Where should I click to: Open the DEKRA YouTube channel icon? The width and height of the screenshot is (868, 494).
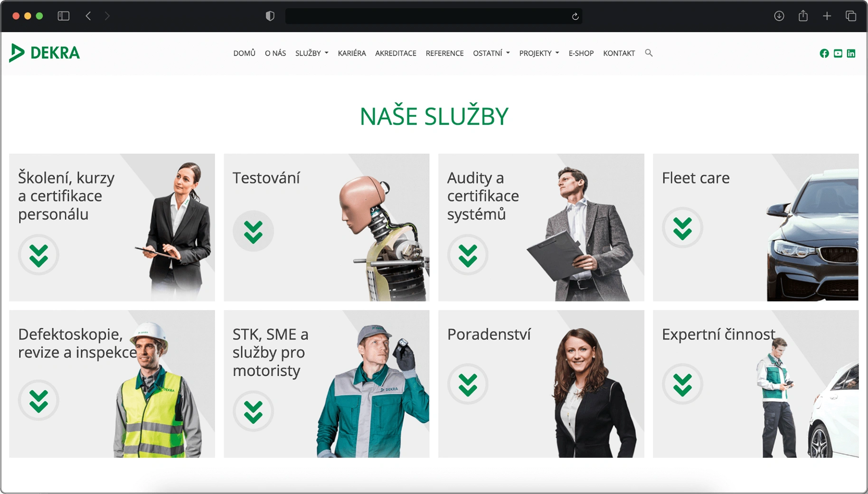tap(838, 53)
